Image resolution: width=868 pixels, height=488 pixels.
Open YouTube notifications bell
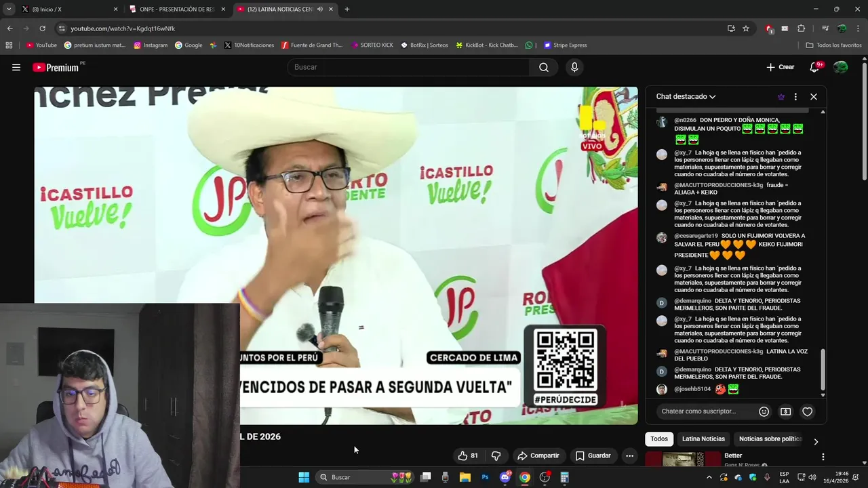(x=814, y=67)
